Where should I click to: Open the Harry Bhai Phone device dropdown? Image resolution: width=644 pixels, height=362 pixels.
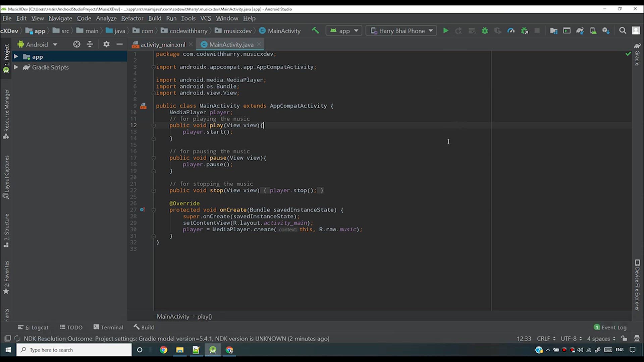click(401, 31)
